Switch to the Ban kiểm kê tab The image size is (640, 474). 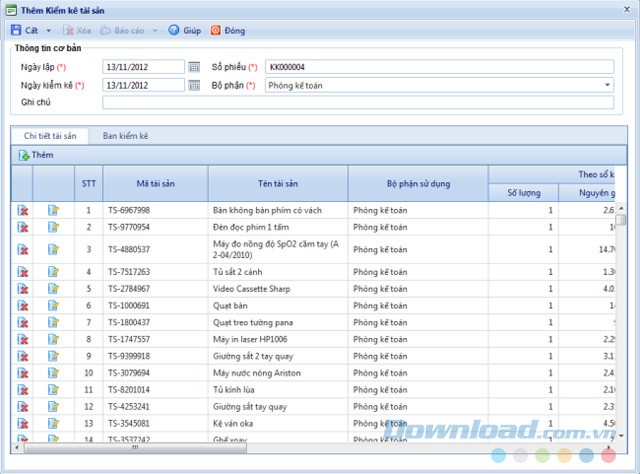pos(125,135)
